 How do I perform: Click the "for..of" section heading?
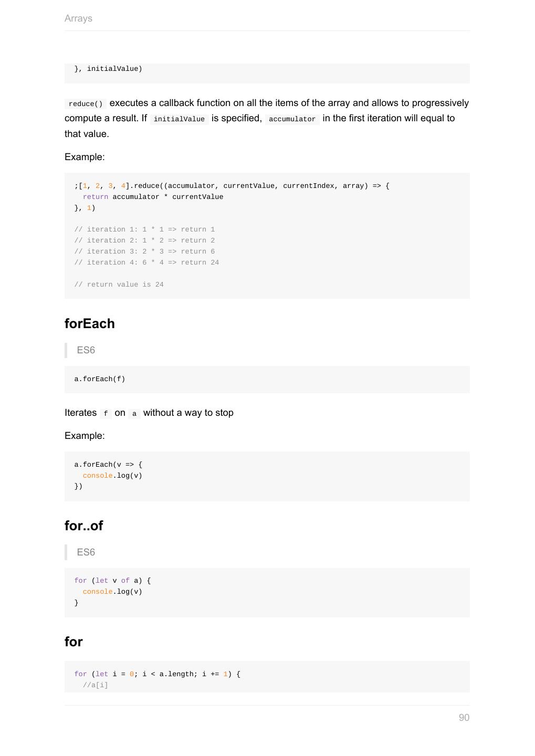pyautogui.click(x=83, y=526)
